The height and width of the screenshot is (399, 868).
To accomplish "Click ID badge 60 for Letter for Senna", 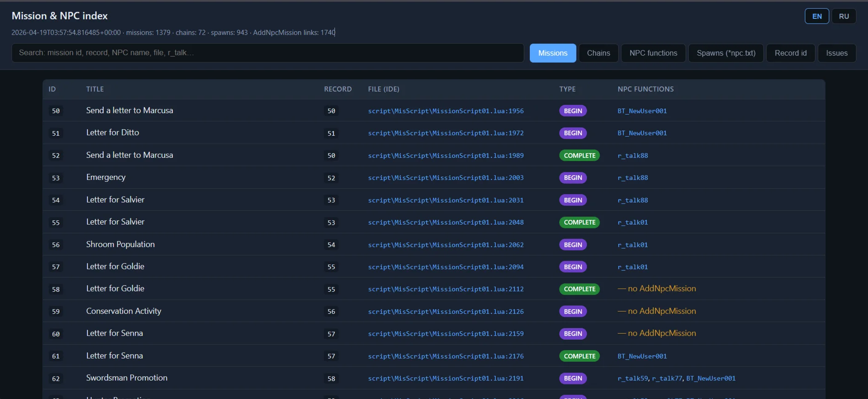I will 56,334.
